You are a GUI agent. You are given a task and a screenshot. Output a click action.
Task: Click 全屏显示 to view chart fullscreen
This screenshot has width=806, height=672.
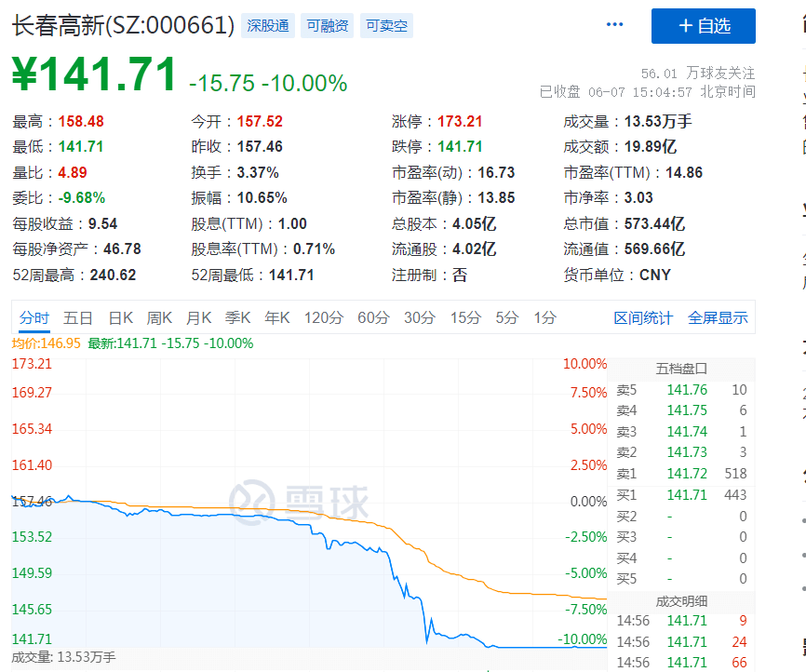point(718,317)
